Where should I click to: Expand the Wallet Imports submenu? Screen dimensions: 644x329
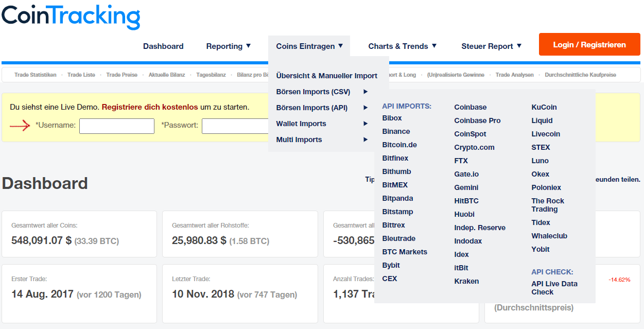[x=301, y=124]
